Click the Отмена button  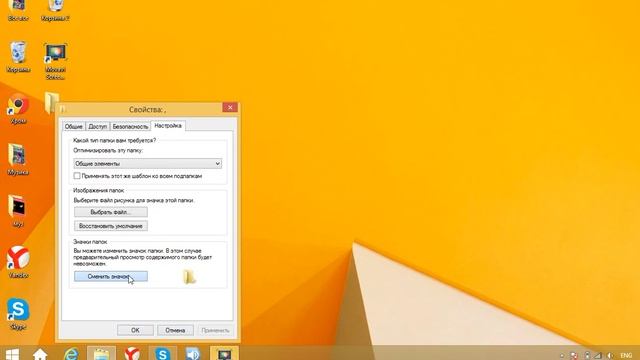coord(175,330)
